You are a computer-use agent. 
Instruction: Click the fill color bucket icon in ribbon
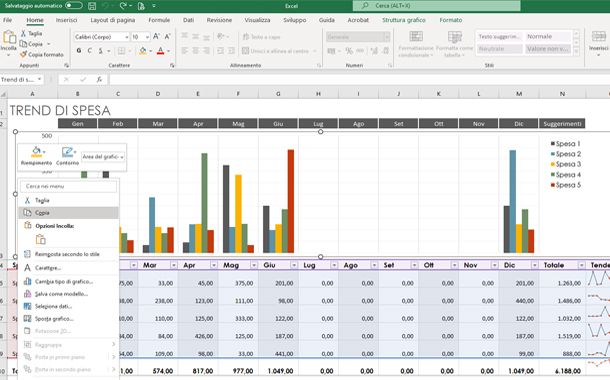142,51
